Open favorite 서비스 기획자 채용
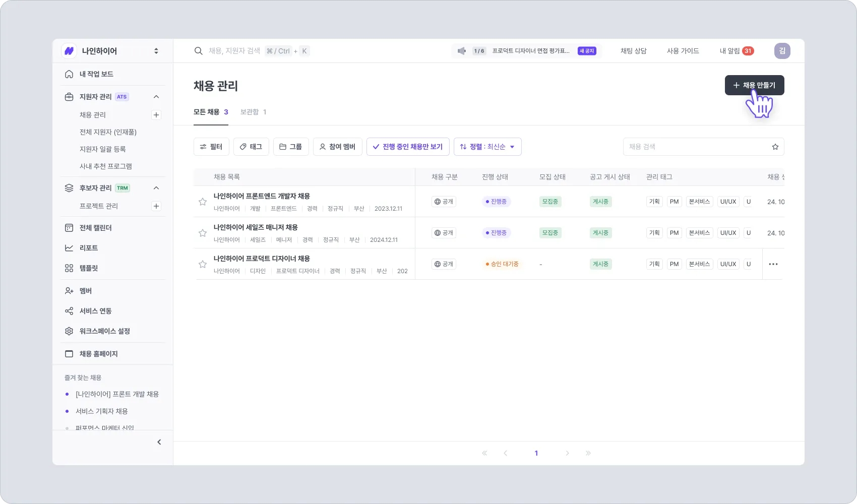The height and width of the screenshot is (504, 857). tap(102, 411)
